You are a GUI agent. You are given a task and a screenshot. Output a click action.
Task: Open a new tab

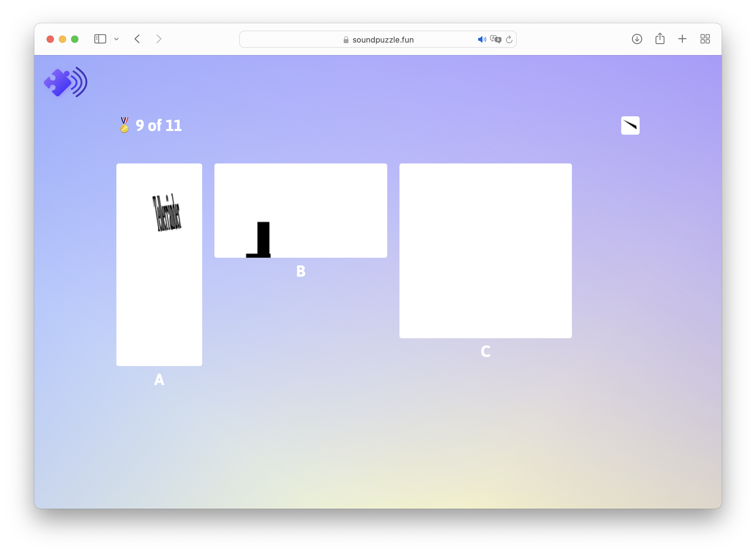682,39
